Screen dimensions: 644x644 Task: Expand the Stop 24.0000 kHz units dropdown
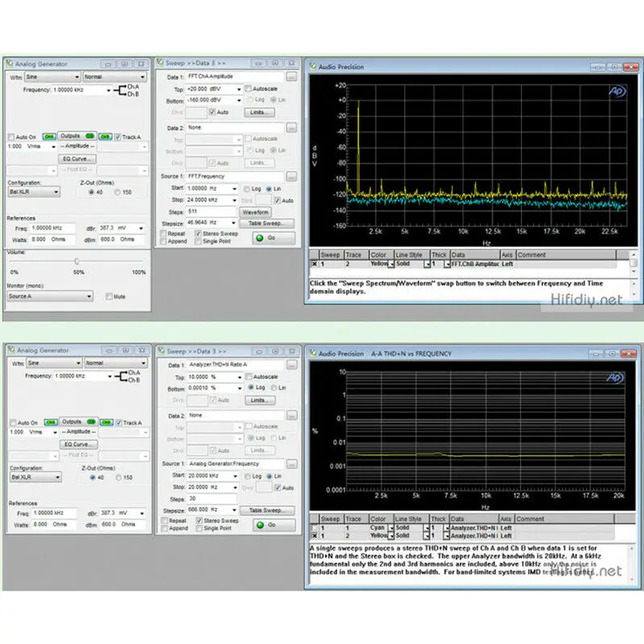pyautogui.click(x=234, y=200)
